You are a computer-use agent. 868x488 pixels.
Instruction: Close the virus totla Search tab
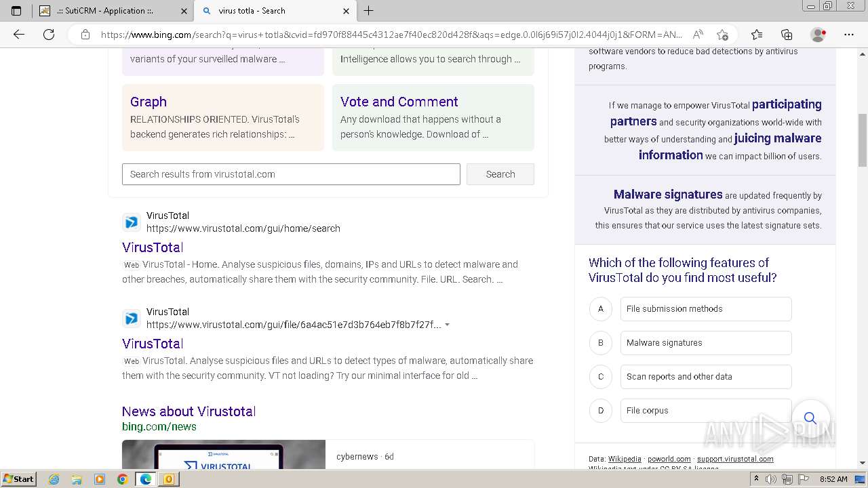click(x=346, y=11)
